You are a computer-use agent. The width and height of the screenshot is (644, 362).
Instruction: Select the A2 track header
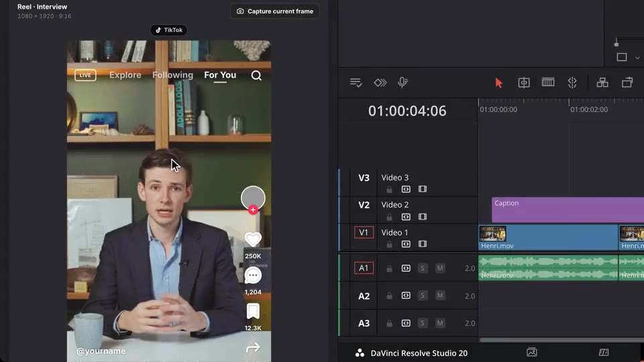coord(364,296)
